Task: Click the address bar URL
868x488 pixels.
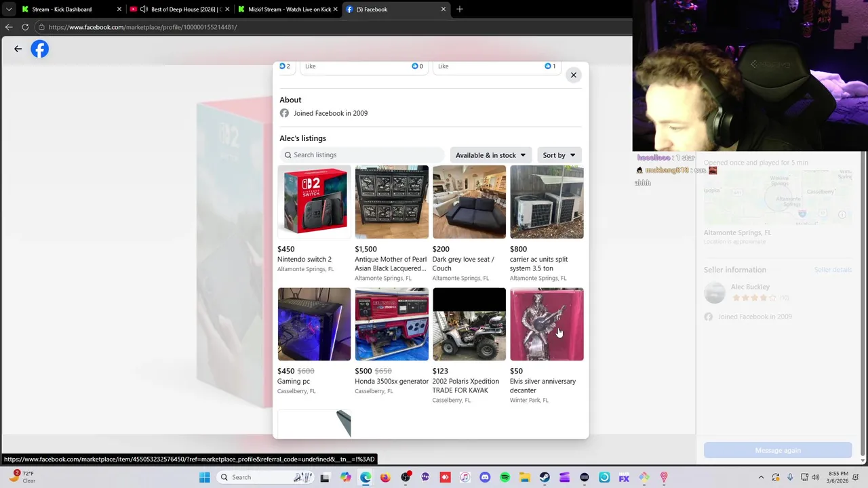Action: pyautogui.click(x=142, y=27)
